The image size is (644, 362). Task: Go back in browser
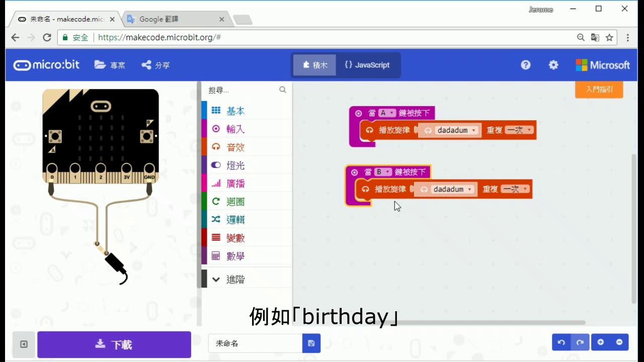(x=15, y=38)
